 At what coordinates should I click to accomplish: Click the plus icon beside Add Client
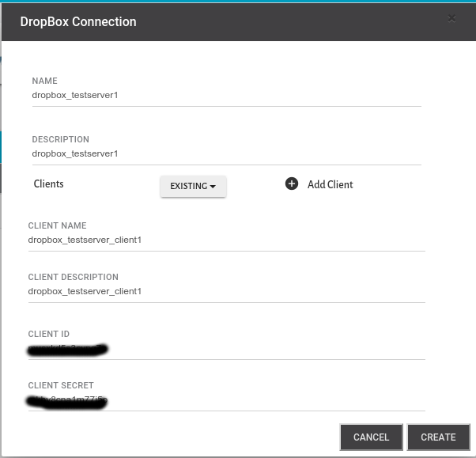[x=292, y=184]
